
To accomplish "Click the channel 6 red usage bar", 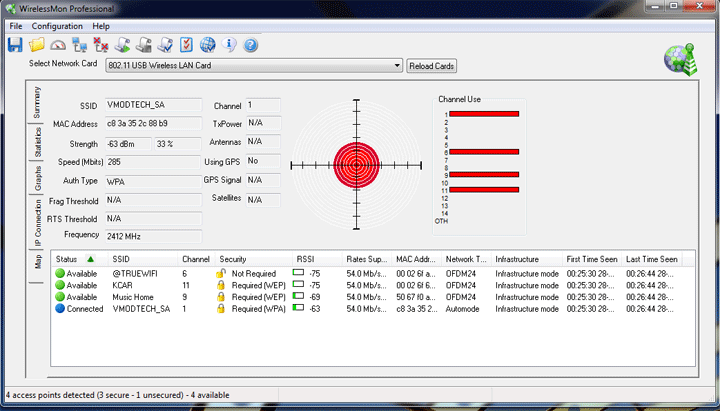I will pos(484,152).
